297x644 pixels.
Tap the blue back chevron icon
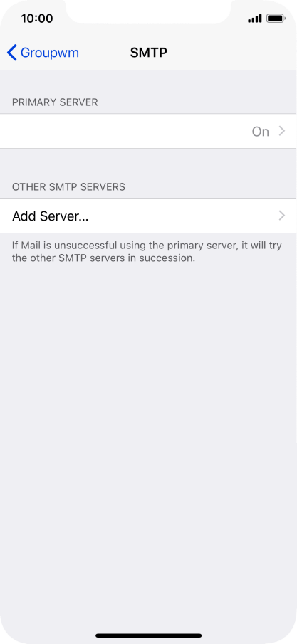click(12, 53)
